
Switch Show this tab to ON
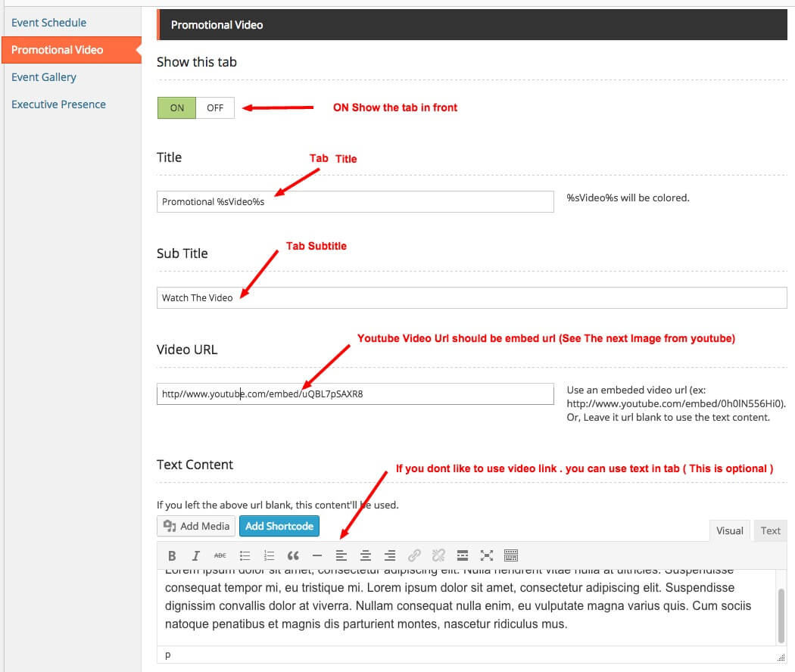(176, 107)
